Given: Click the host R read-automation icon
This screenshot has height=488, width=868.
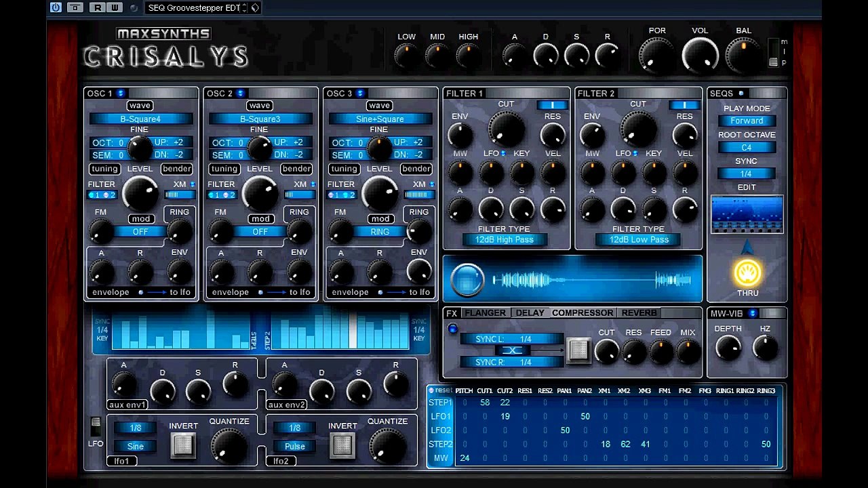Looking at the screenshot, I should point(98,7).
